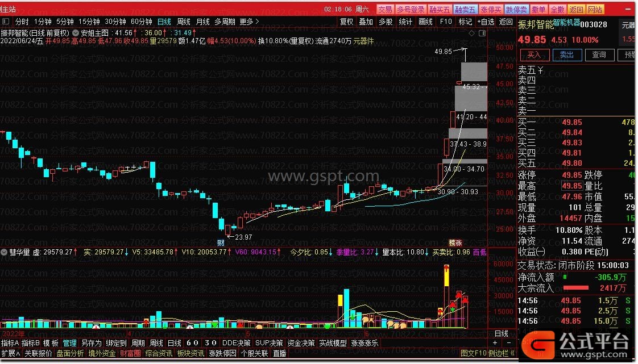Click the diamond icon at chart top-right
The width and height of the screenshot is (638, 364).
pyautogui.click(x=471, y=33)
